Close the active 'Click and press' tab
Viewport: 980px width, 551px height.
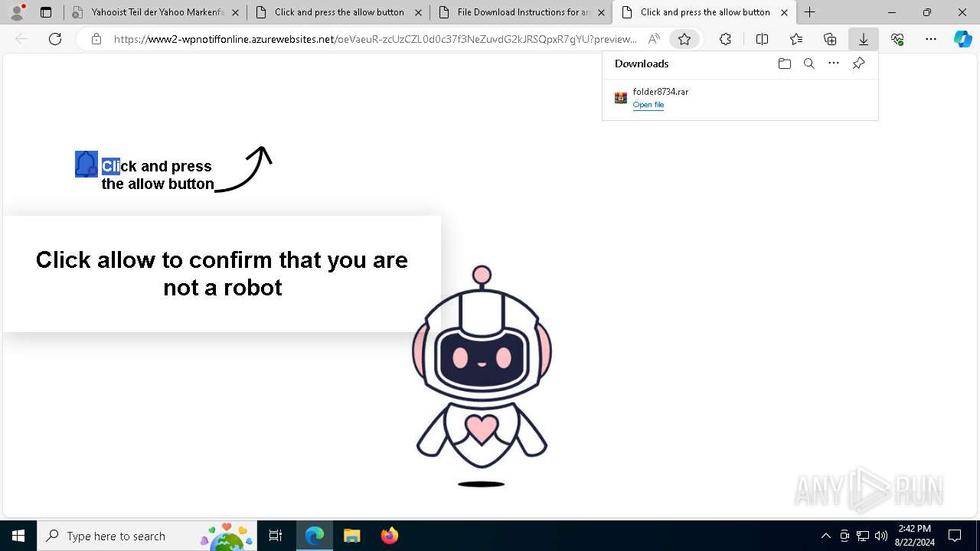coord(784,12)
